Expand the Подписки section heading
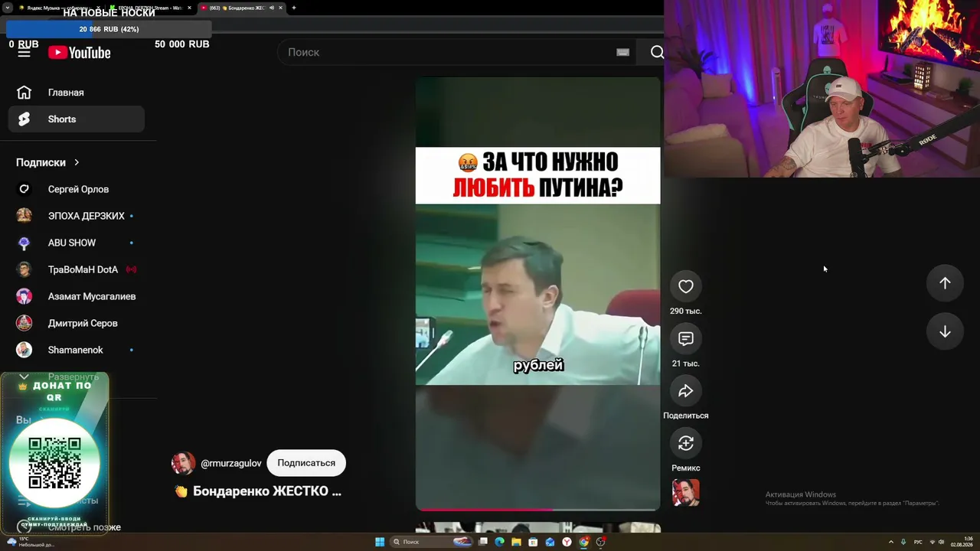This screenshot has height=551, width=980. (47, 162)
